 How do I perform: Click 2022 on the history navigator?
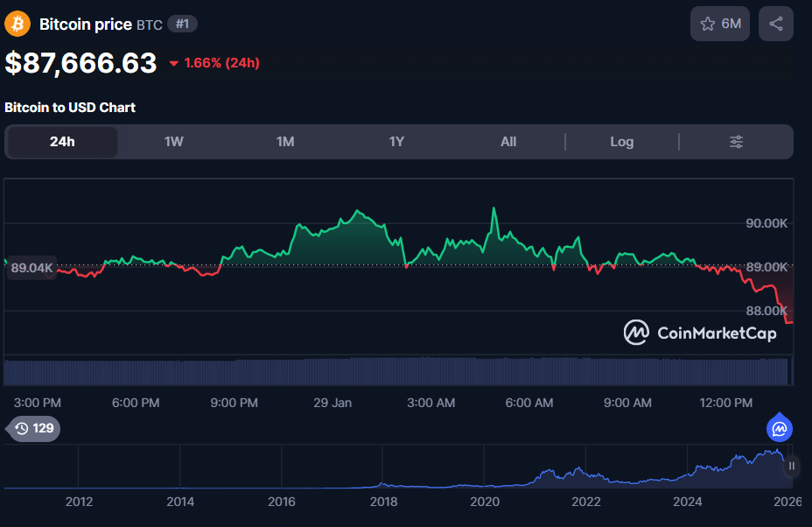586,502
